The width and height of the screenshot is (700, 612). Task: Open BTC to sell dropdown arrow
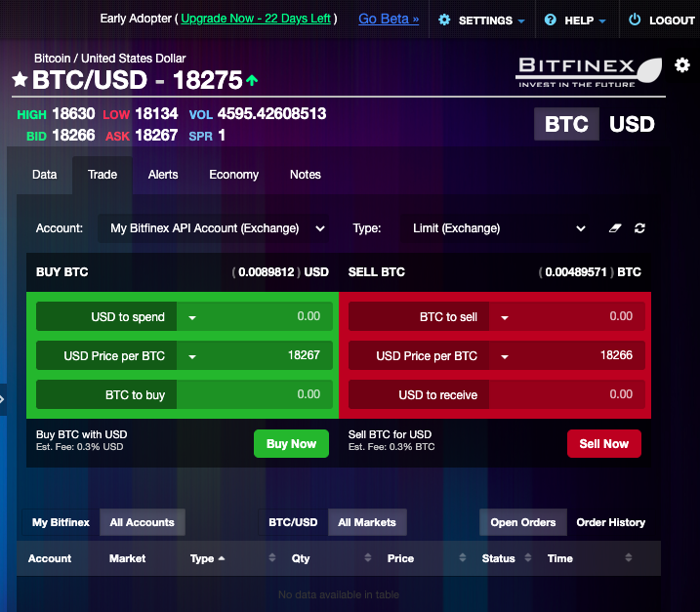coord(505,318)
